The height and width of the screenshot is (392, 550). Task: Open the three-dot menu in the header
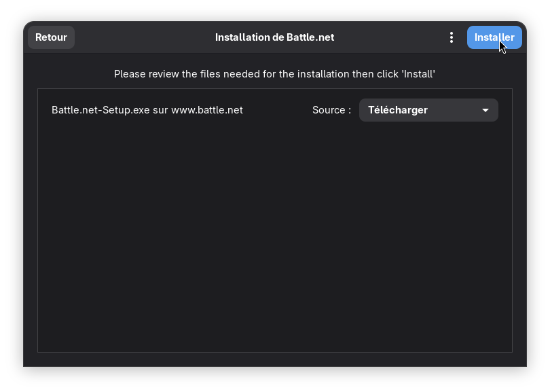click(x=452, y=37)
